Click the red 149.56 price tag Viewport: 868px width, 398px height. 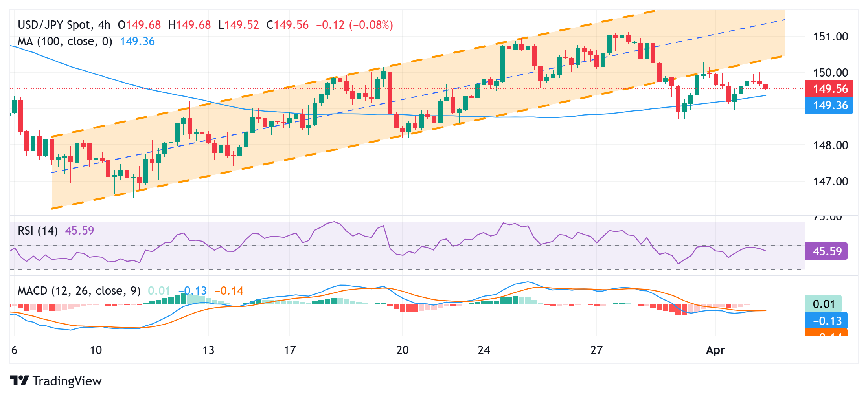[829, 89]
